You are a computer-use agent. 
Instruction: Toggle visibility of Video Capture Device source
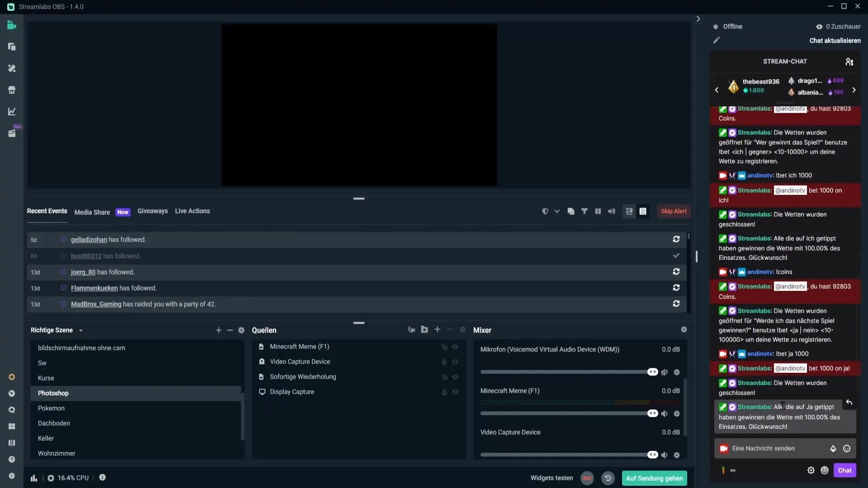tap(455, 362)
